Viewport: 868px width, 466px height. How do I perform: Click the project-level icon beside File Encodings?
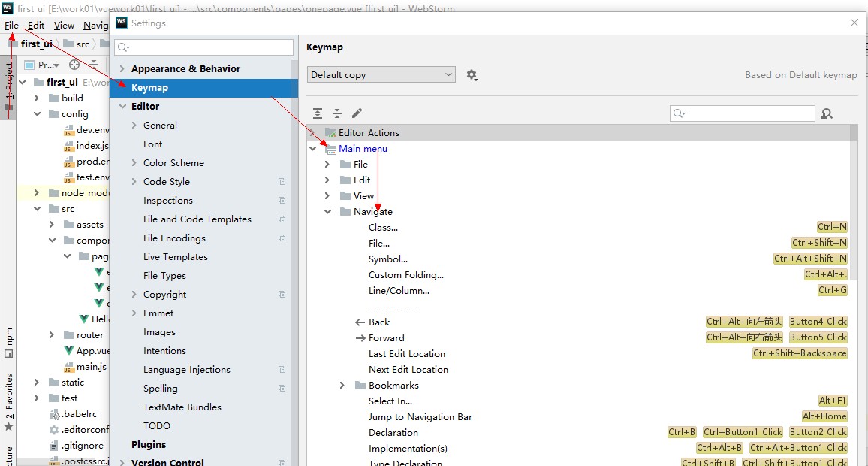pos(282,238)
